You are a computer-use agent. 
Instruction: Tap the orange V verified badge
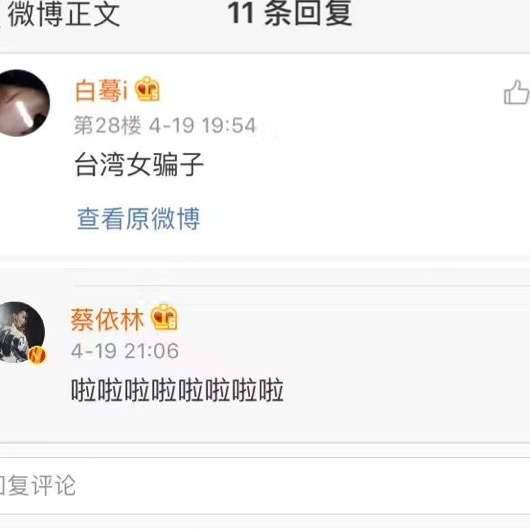(x=37, y=355)
